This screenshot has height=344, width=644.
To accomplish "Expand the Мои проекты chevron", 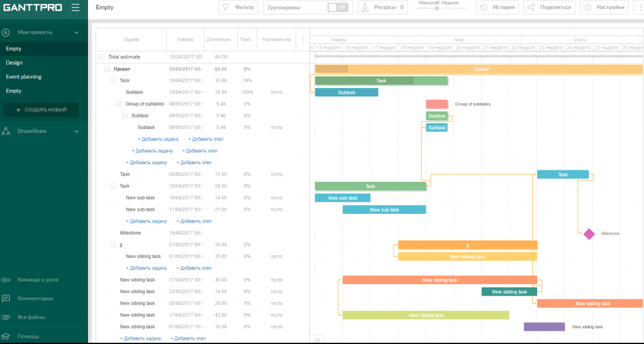I will point(76,32).
